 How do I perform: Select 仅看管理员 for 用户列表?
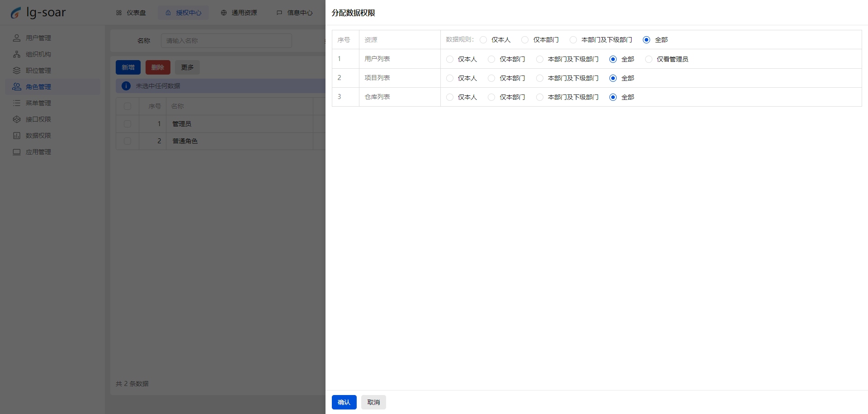[649, 59]
